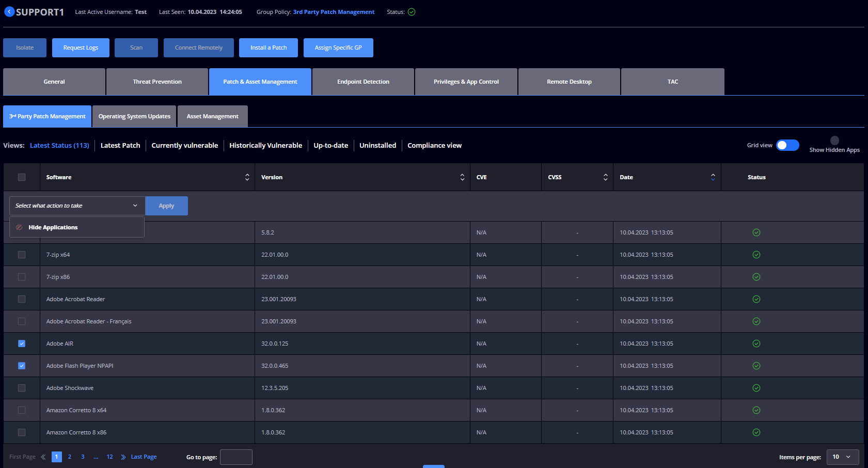Check the Adobe Acrobat Reader row checkbox
The image size is (868, 468).
click(22, 299)
